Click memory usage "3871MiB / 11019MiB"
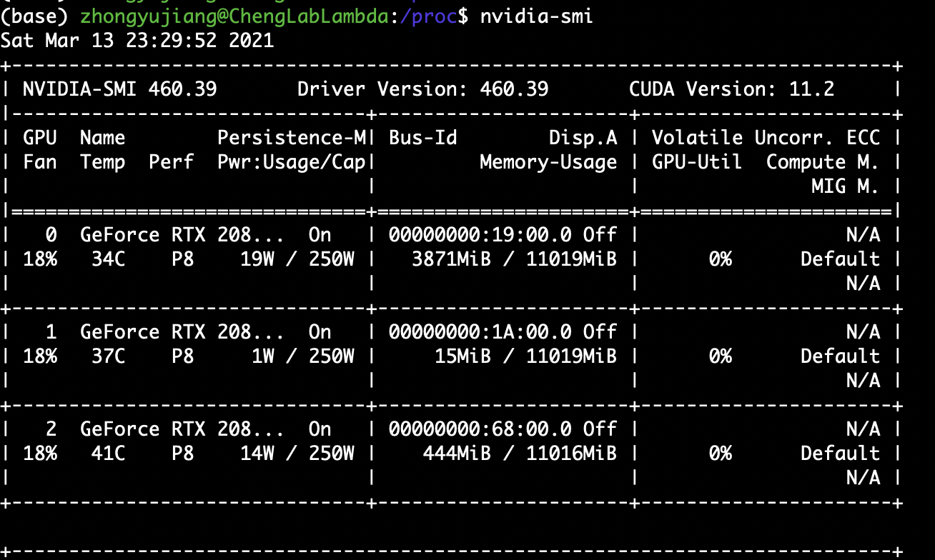 515,259
